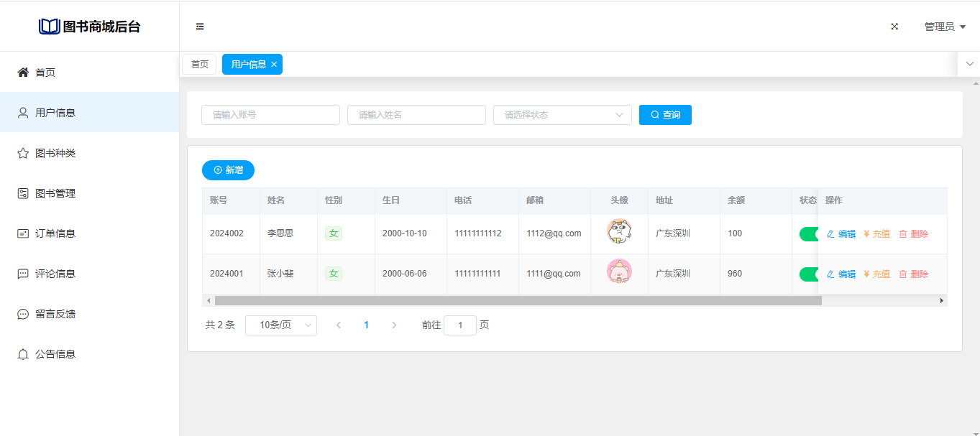Delete user 李思思 with trash icon
Viewport: 980px width, 436px height.
pyautogui.click(x=914, y=234)
